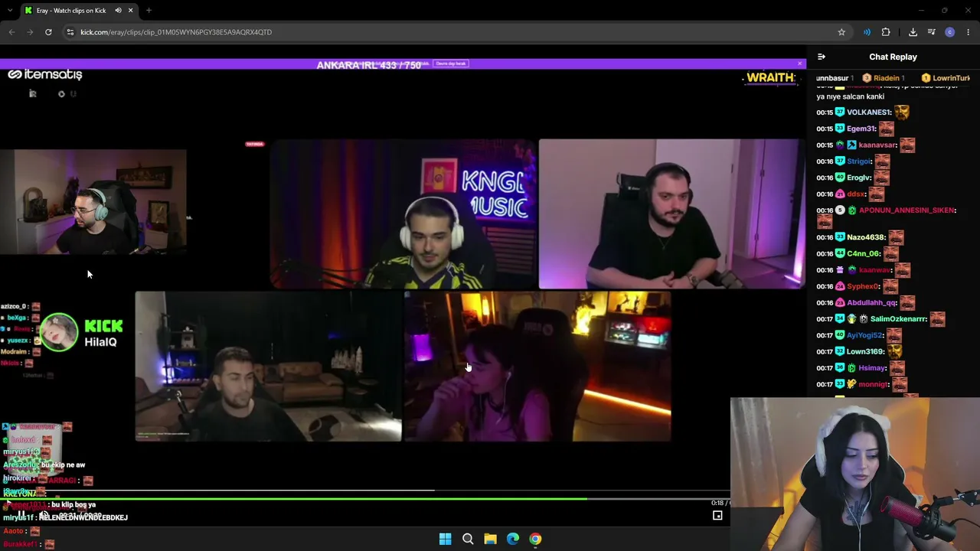The width and height of the screenshot is (980, 551).
Task: Open Egem31's chat profile
Action: pyautogui.click(x=861, y=129)
